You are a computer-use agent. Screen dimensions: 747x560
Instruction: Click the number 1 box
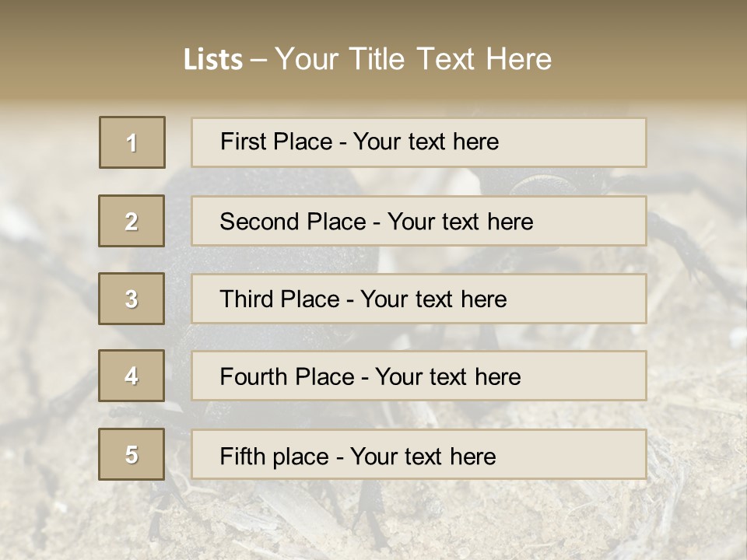pos(132,142)
